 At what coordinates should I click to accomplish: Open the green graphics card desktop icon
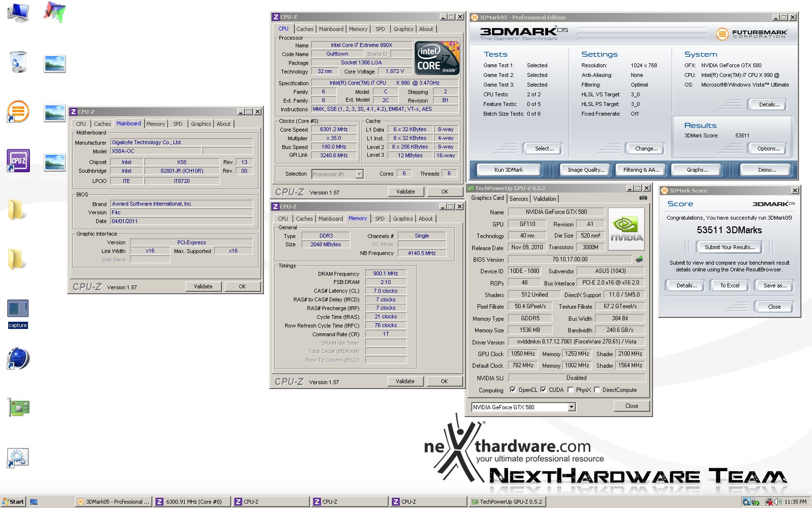tap(18, 408)
